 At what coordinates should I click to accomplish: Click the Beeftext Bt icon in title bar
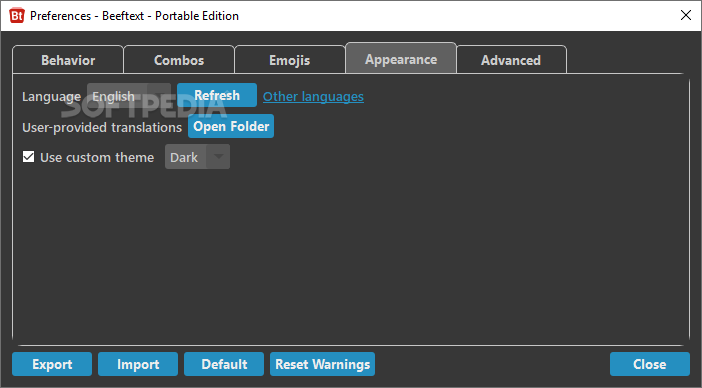(17, 16)
